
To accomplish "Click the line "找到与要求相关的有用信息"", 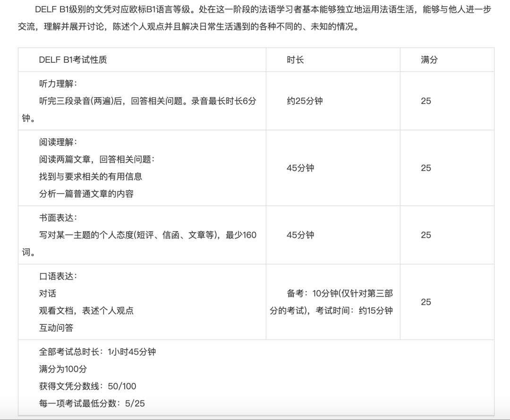I will click(x=90, y=177).
